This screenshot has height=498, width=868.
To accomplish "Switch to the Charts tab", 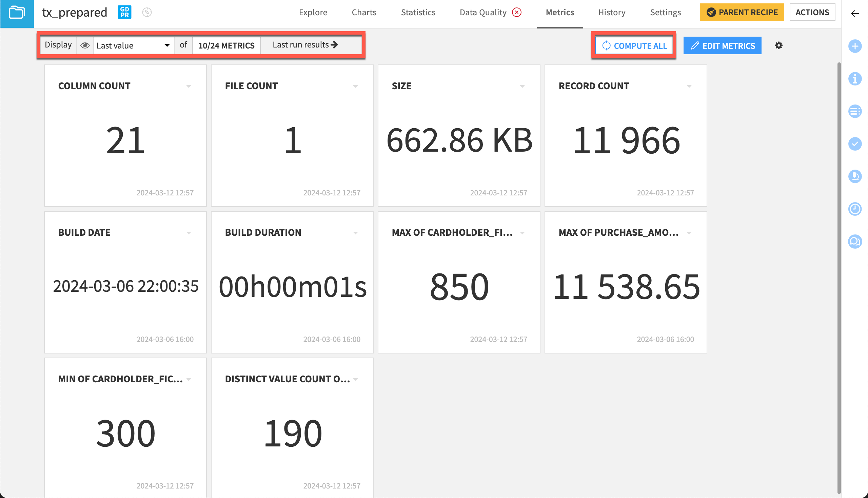I will pyautogui.click(x=363, y=12).
